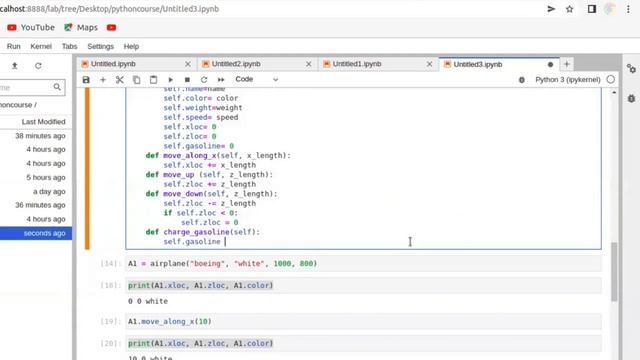Viewport: 640px width, 360px height.
Task: Interrupt the kernel with the stop icon
Action: 187,80
